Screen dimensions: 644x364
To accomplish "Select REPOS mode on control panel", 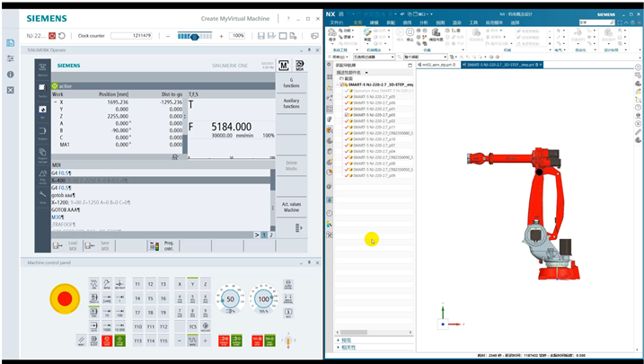I will click(x=107, y=284).
